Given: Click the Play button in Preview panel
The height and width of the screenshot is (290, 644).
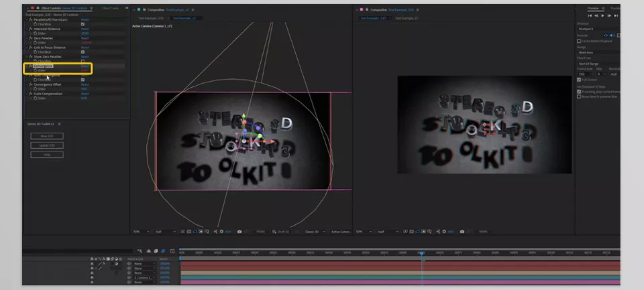Looking at the screenshot, I should (602, 15).
